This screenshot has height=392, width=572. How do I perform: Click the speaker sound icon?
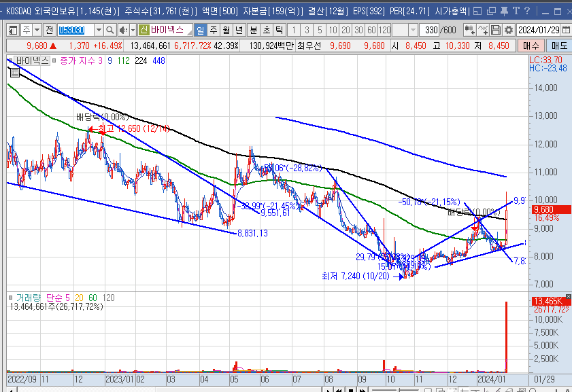[x=124, y=30]
